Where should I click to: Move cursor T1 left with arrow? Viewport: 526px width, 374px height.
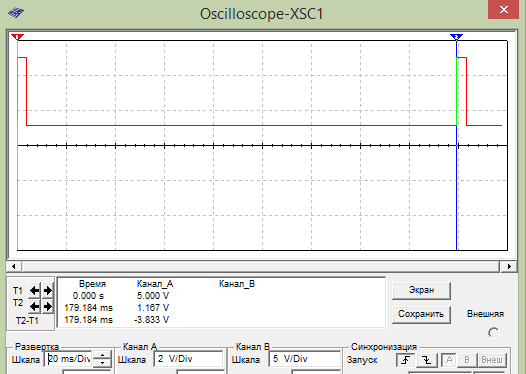(x=35, y=290)
